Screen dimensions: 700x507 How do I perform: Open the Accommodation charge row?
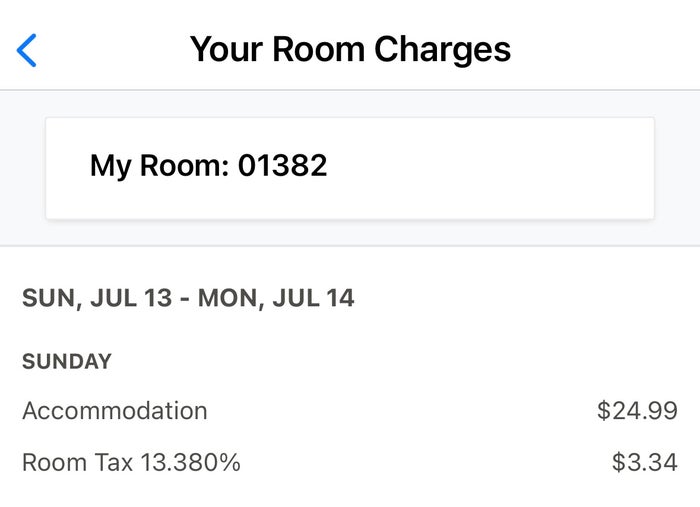[350, 411]
